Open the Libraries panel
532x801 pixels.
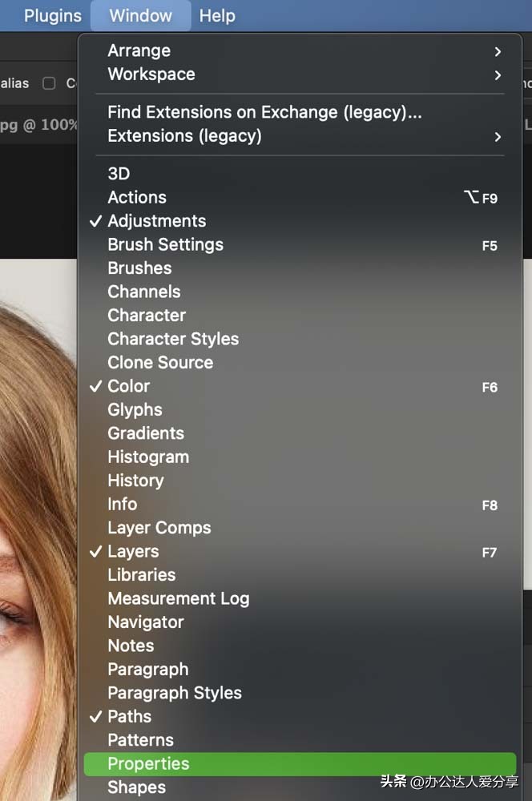[300, 574]
